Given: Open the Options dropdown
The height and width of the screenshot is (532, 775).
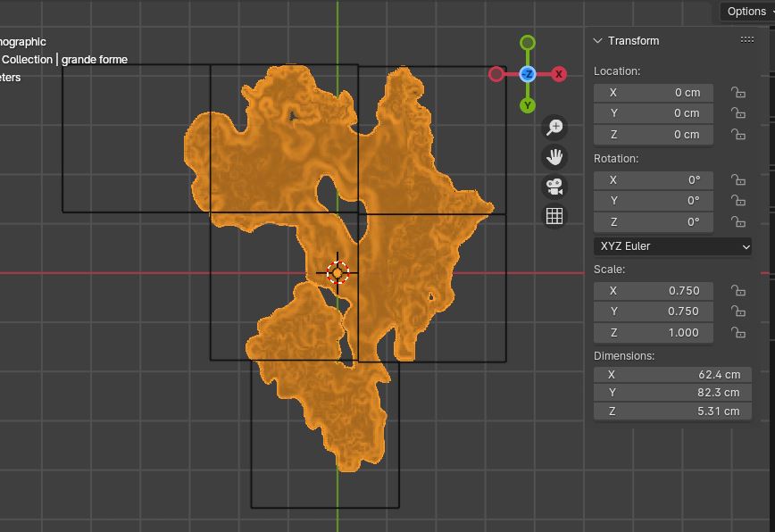Looking at the screenshot, I should pos(747,12).
